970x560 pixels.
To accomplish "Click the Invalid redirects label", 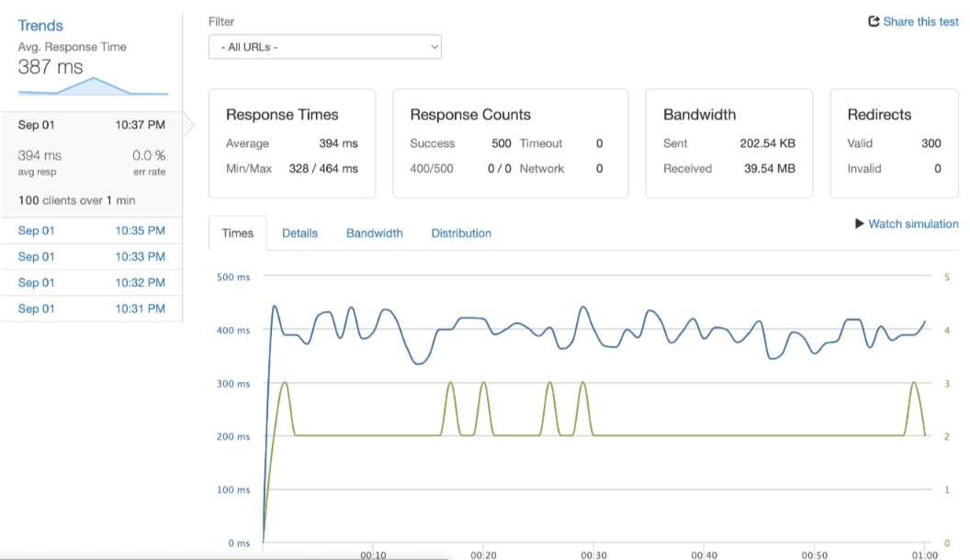I will tap(864, 169).
